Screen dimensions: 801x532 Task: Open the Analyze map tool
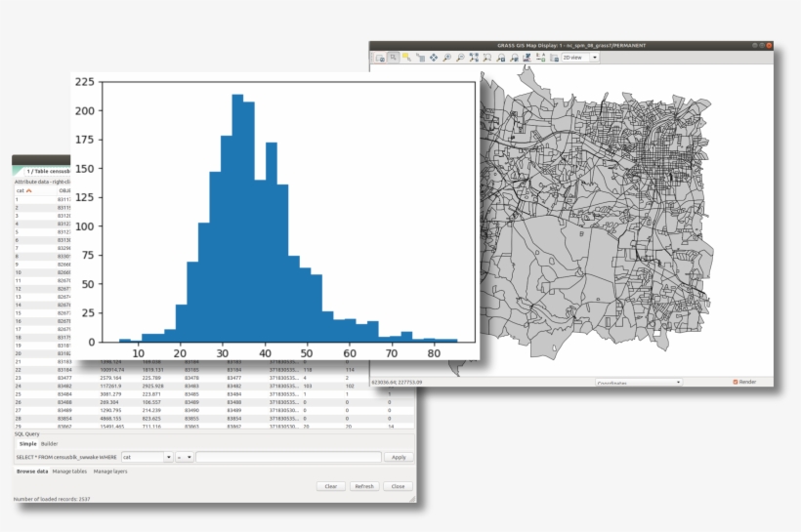[527, 58]
